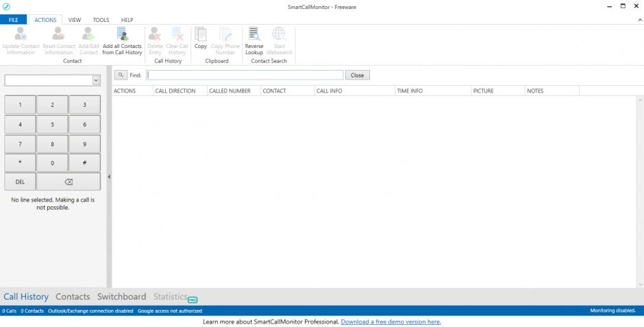Dial digit 7 on the keypad
This screenshot has width=644, height=327.
pyautogui.click(x=20, y=144)
